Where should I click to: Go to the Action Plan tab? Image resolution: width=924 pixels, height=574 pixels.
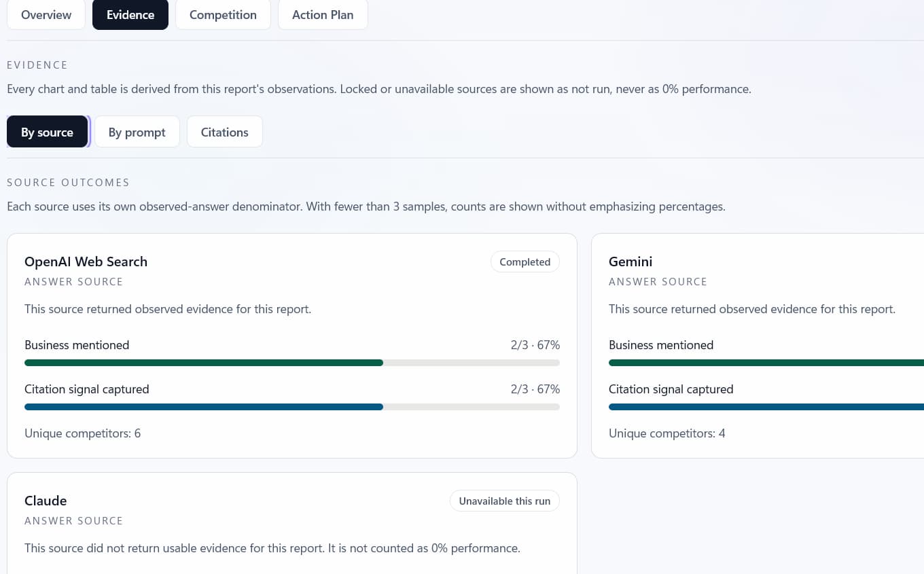[323, 15]
